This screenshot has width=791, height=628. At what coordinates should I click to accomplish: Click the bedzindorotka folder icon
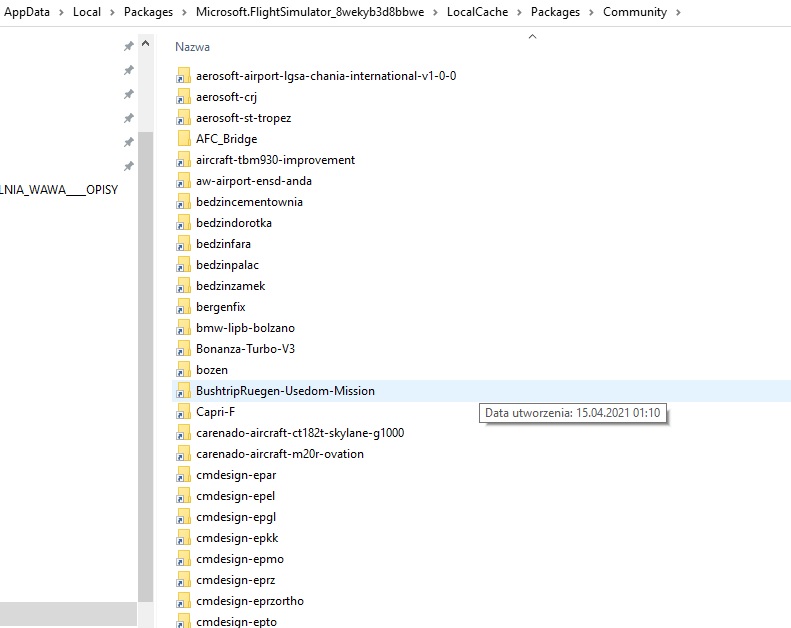click(183, 223)
